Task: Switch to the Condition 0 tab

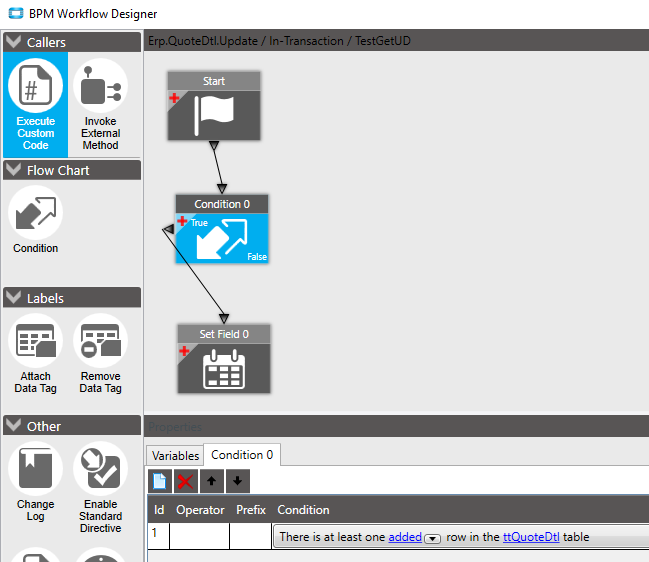Action: [x=242, y=455]
